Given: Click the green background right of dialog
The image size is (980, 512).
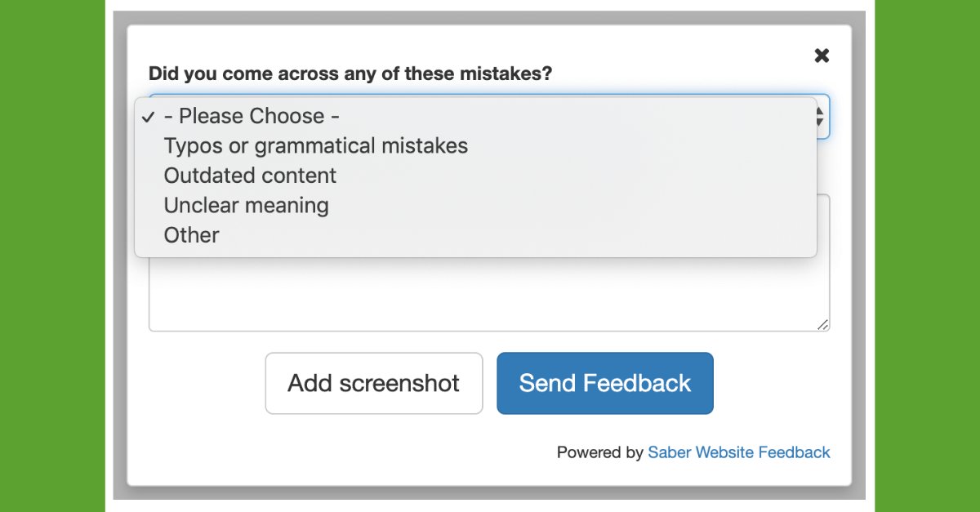Looking at the screenshot, I should click(927, 256).
